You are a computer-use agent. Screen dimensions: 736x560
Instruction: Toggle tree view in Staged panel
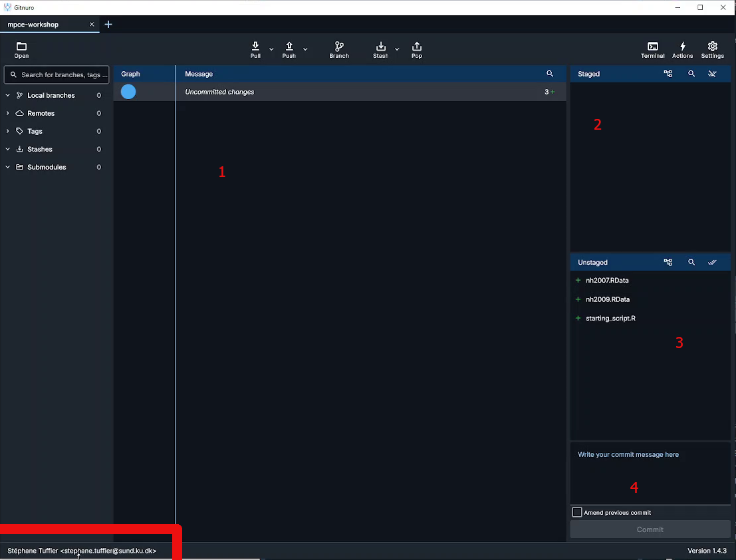[668, 74]
